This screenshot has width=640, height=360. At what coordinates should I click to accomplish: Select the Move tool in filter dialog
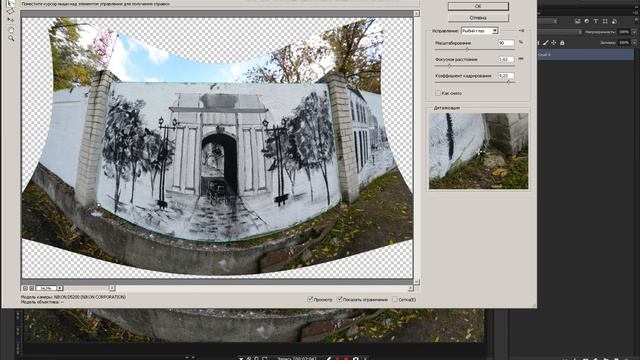pyautogui.click(x=11, y=20)
